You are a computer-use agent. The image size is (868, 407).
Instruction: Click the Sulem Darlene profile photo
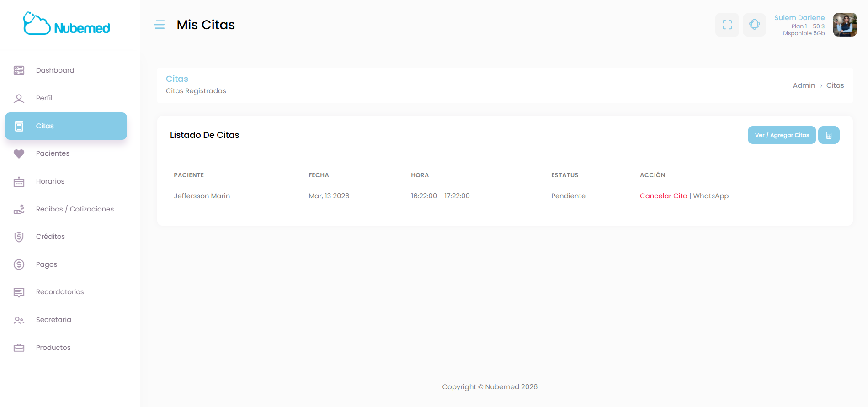point(845,25)
